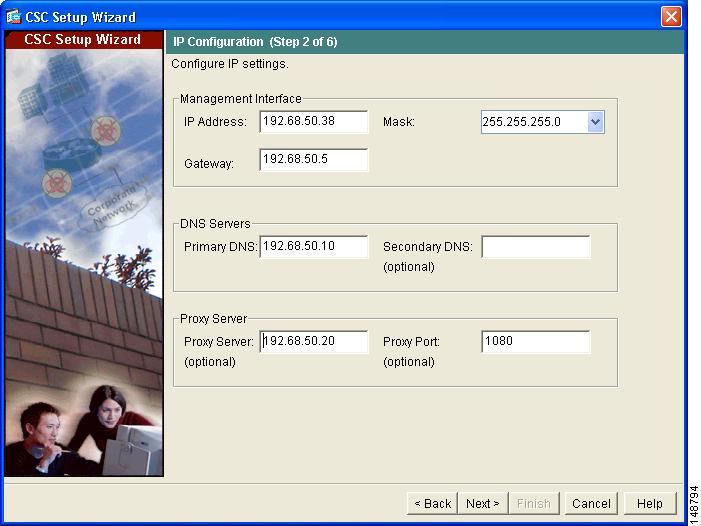This screenshot has height=526, width=701.
Task: Click the red 'CSC Setup Wizard' sidebar banner
Action: click(x=83, y=39)
